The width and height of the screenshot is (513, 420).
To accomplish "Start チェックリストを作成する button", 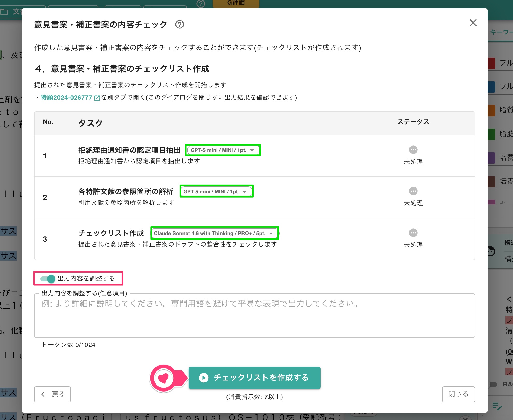I will pyautogui.click(x=254, y=378).
